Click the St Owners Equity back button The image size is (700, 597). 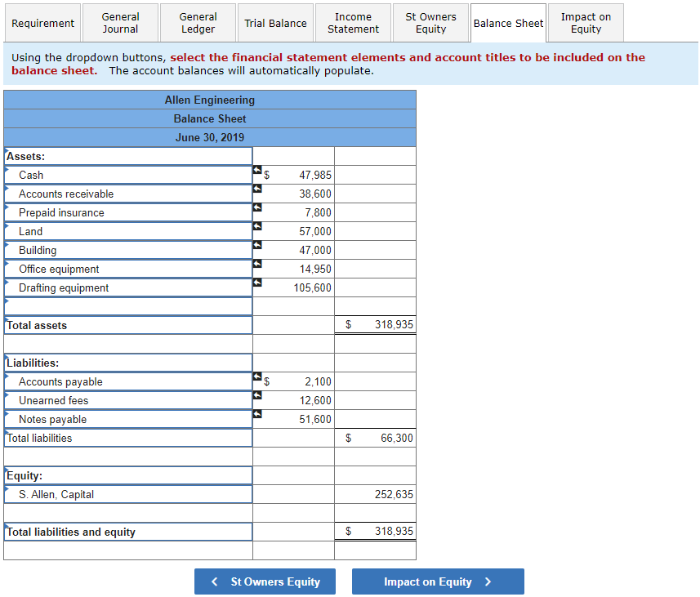click(265, 581)
